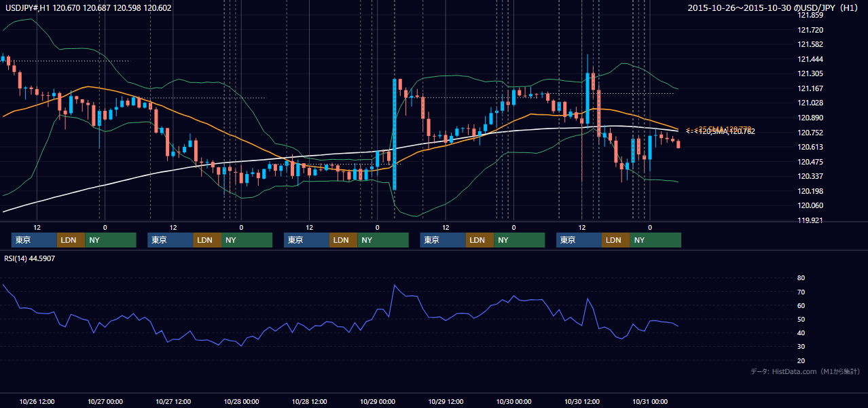868x408 pixels.
Task: Select the RSI(14) 44.5907 indicator label
Action: (30, 258)
